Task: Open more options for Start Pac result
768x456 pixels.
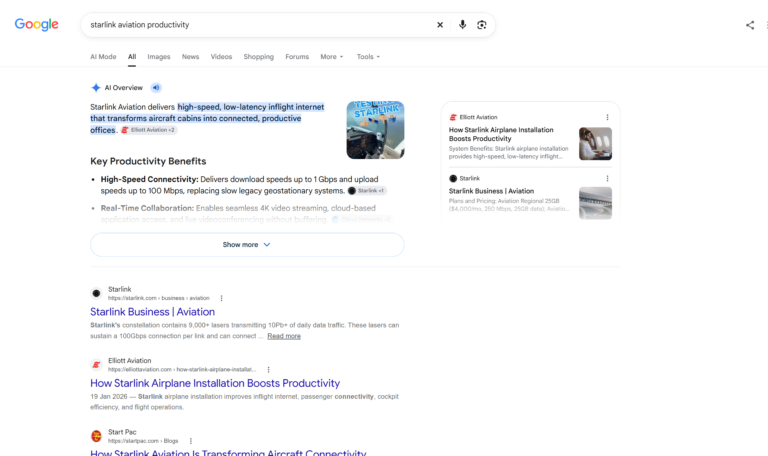Action: (x=191, y=441)
